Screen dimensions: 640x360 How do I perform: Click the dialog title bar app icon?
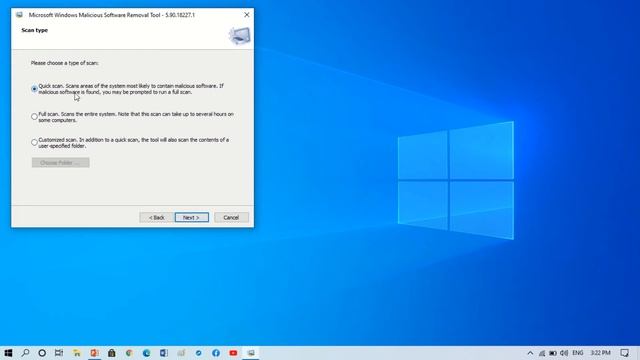19,15
